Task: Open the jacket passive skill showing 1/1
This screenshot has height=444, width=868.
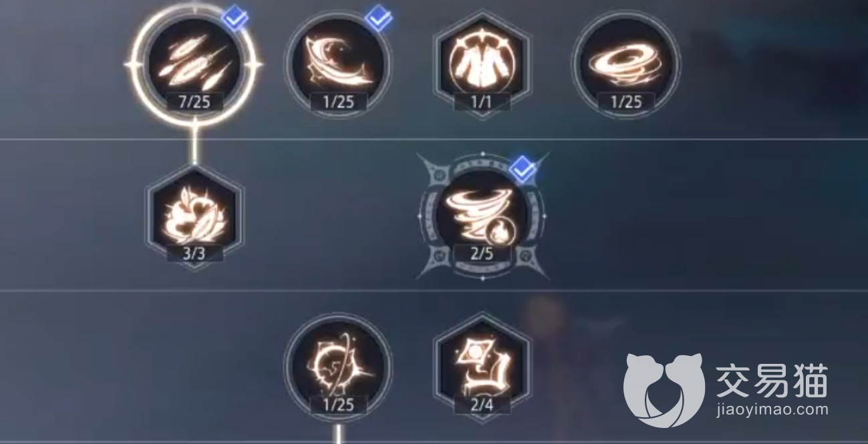Action: (x=482, y=65)
